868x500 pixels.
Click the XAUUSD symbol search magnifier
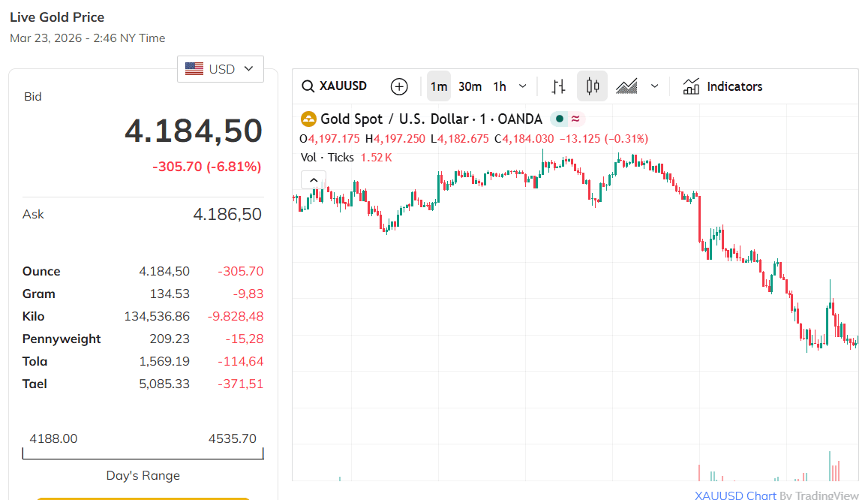point(308,86)
